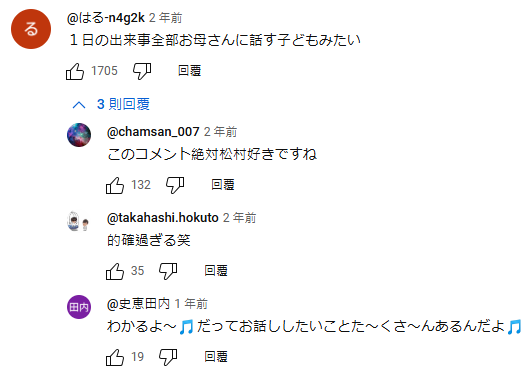Image resolution: width=525 pixels, height=373 pixels.
Task: Dislike the reply with 35 likes
Action: click(x=168, y=271)
